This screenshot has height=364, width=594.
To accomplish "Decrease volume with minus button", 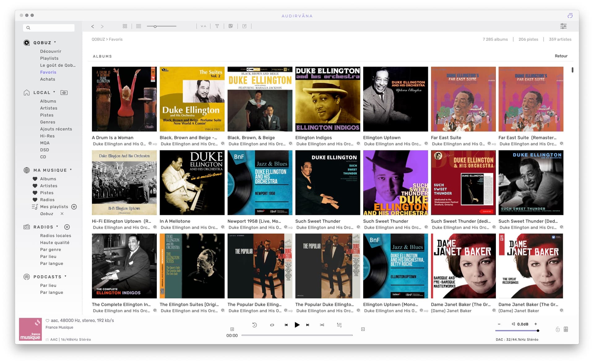I will pos(499,324).
